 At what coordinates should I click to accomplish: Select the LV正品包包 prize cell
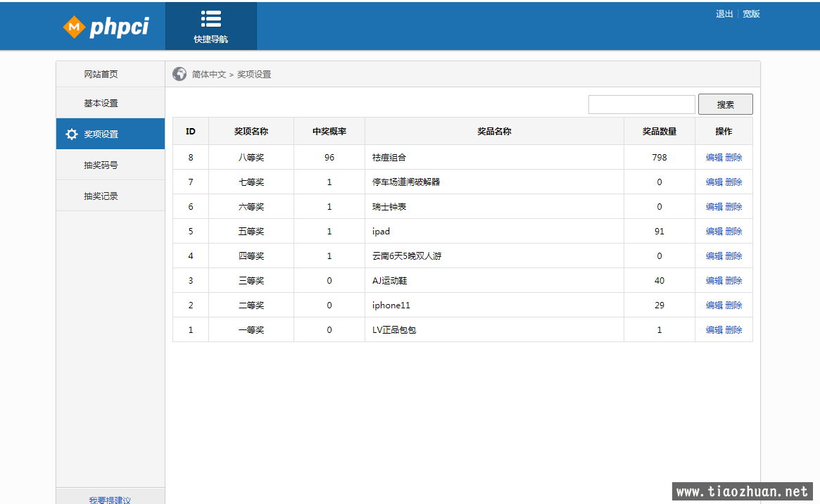(x=494, y=330)
